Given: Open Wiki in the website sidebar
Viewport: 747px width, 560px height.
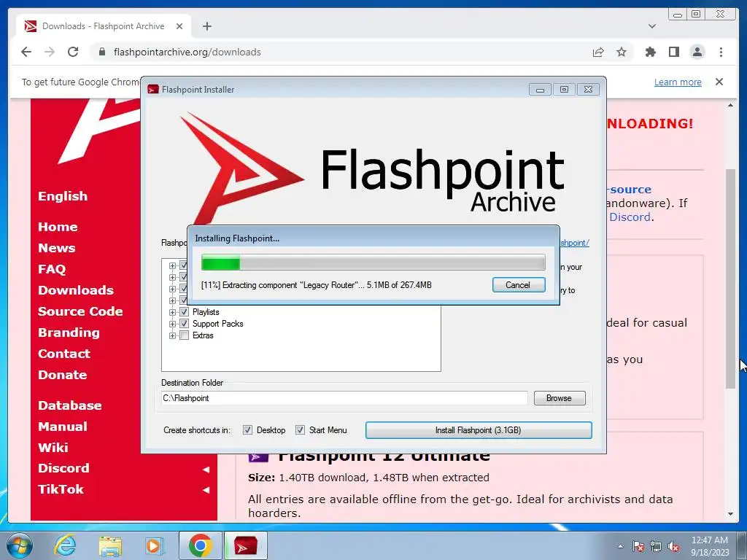Looking at the screenshot, I should [53, 448].
